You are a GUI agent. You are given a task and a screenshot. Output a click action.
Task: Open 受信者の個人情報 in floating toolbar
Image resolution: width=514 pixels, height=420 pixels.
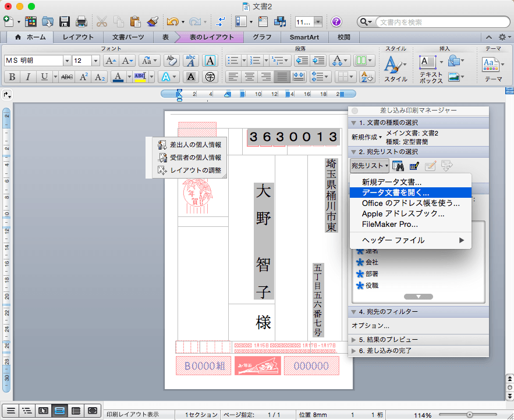click(189, 157)
